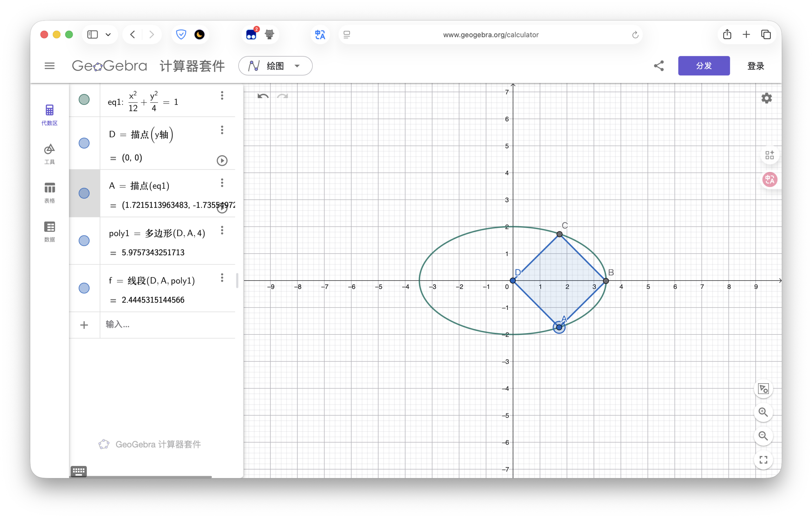812x518 pixels.
Task: Toggle visibility of eq1 ellipse
Action: [x=84, y=100]
